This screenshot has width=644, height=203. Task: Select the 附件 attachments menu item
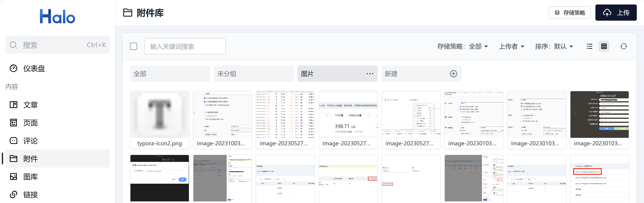pyautogui.click(x=58, y=159)
